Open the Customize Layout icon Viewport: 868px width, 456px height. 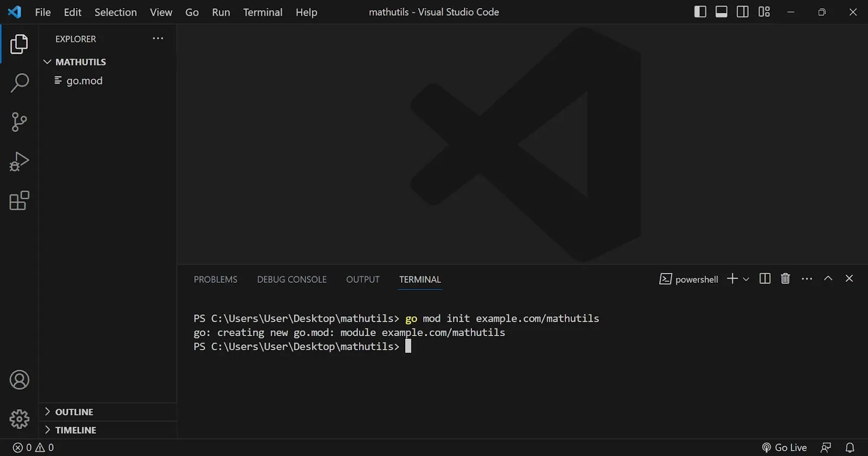764,12
